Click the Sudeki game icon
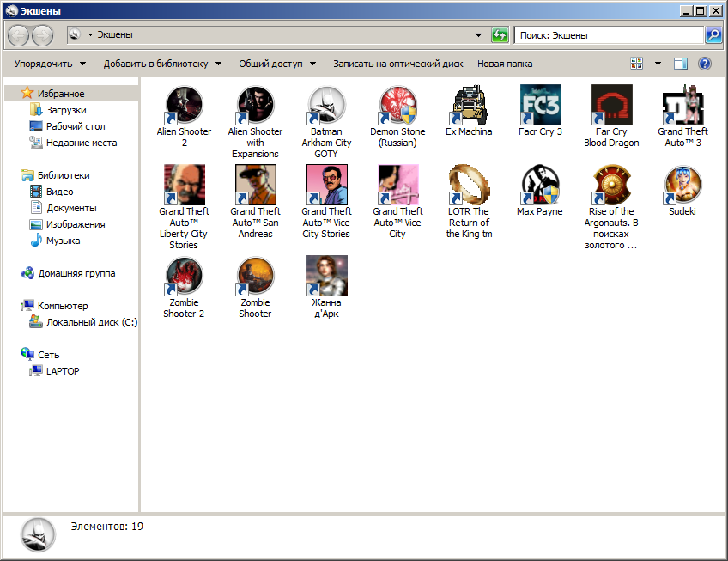The image size is (728, 561). pyautogui.click(x=683, y=185)
